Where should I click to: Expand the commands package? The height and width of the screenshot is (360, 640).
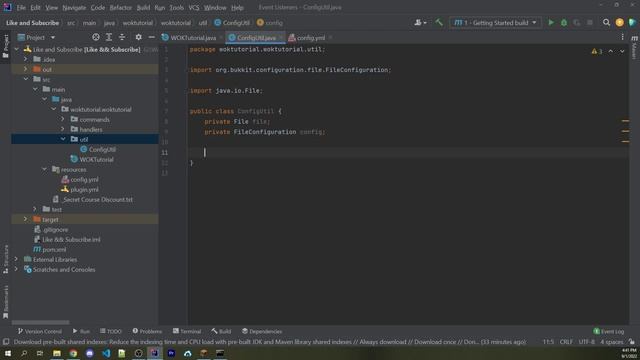pos(63,119)
